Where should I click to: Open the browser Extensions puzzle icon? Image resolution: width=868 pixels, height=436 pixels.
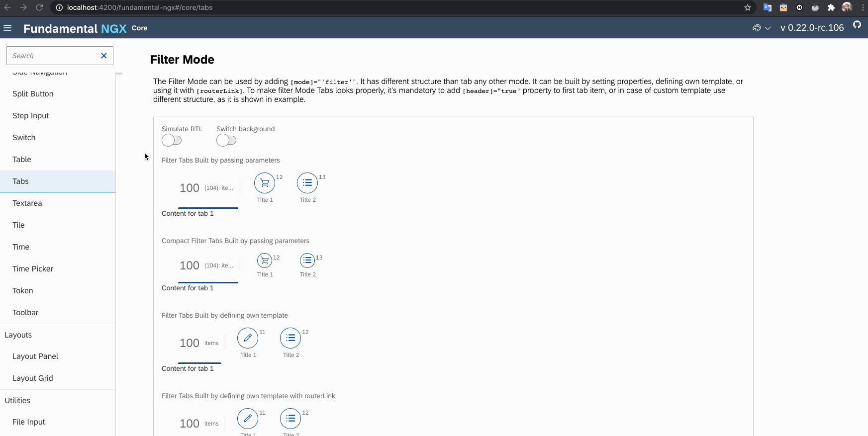831,7
